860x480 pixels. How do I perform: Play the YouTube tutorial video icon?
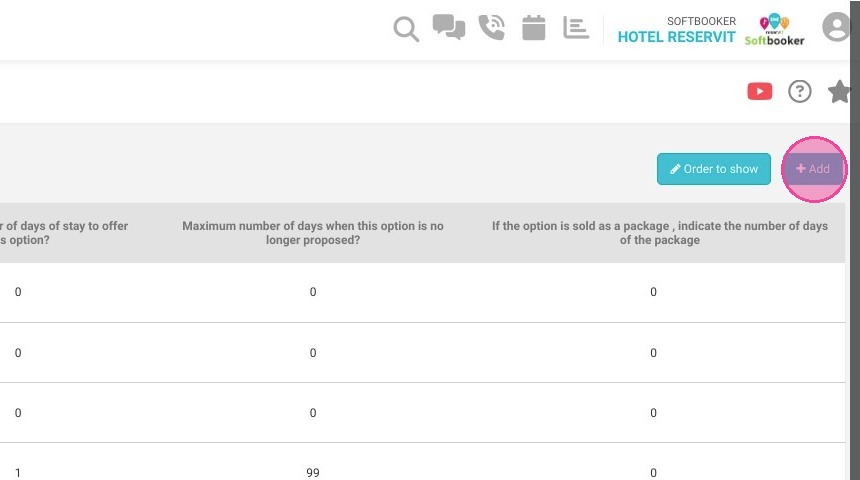click(x=760, y=91)
